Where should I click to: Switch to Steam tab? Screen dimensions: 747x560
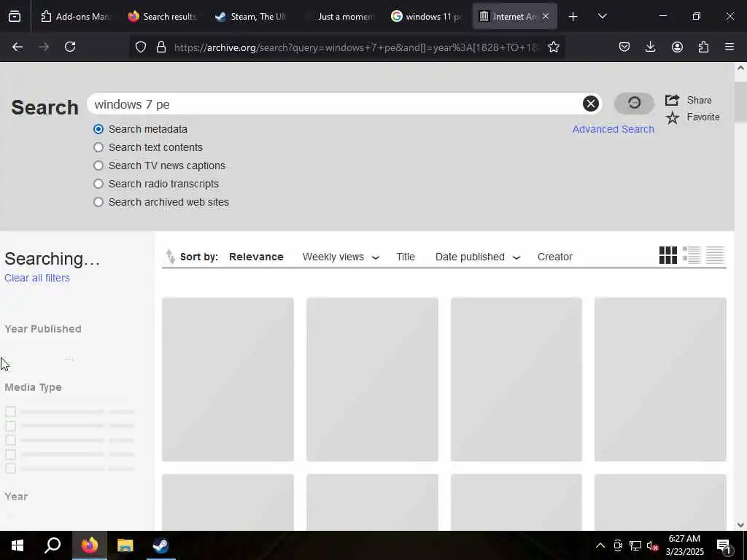click(x=249, y=17)
